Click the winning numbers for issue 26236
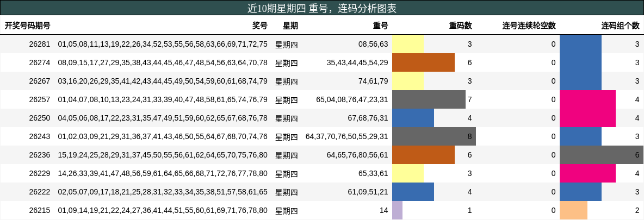The height and width of the screenshot is (220, 644). point(163,155)
